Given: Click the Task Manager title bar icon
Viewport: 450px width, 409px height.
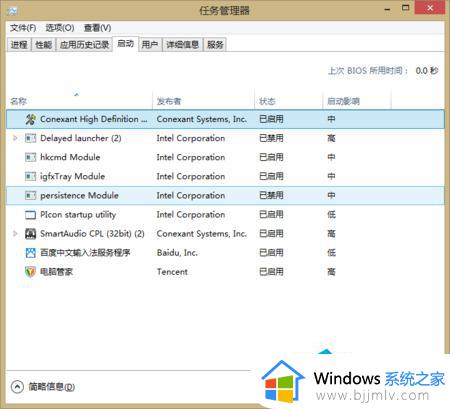Looking at the screenshot, I should coord(13,11).
